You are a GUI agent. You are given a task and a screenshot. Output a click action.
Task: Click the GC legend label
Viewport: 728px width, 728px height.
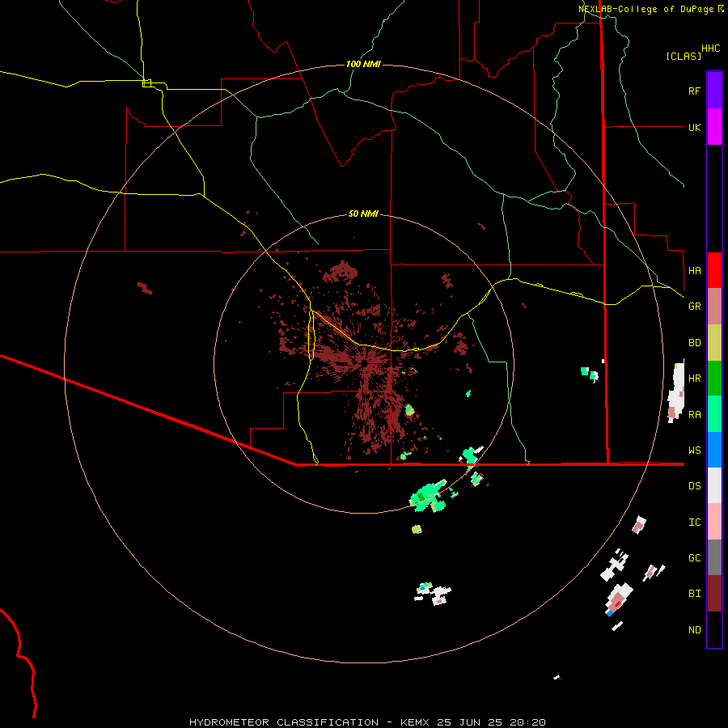click(695, 558)
